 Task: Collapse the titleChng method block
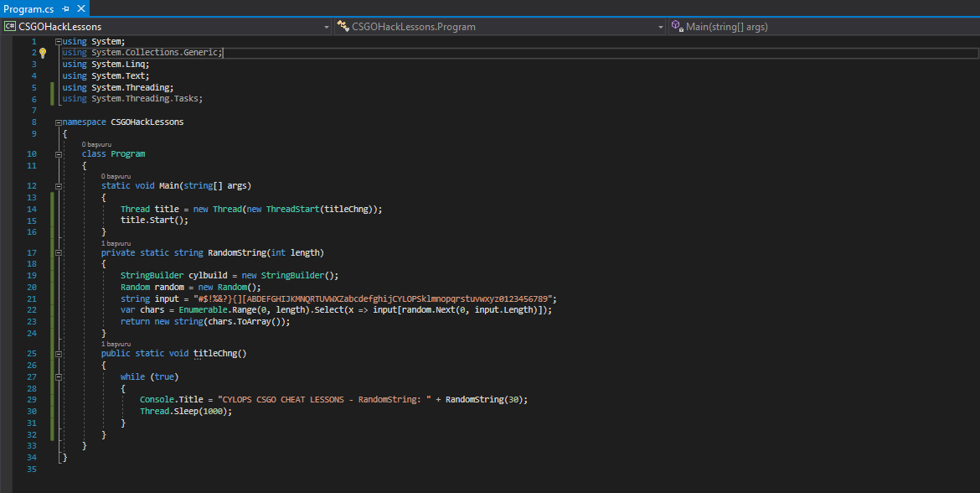58,354
